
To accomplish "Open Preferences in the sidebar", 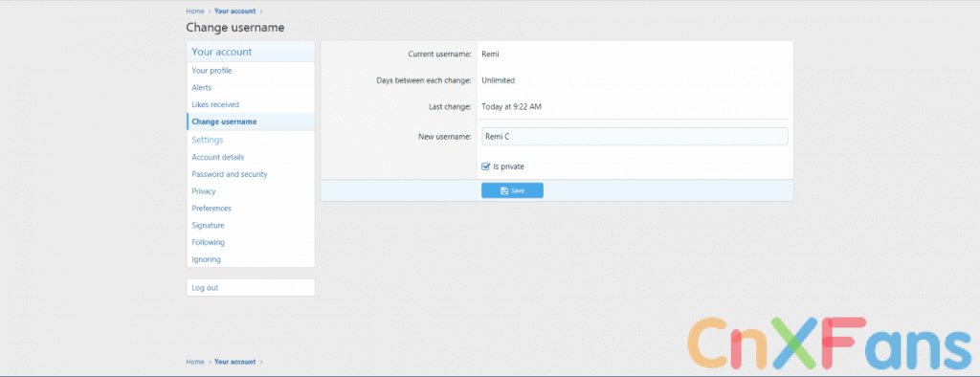I will pos(251,209).
